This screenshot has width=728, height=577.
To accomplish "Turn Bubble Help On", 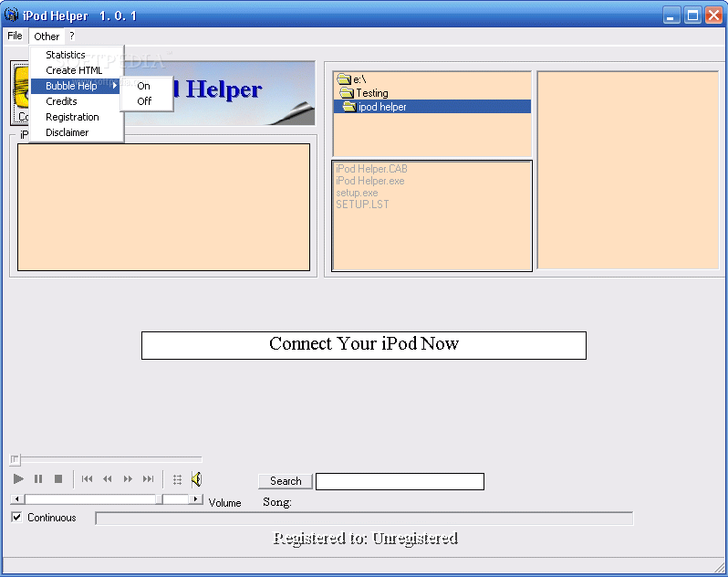I will click(x=146, y=86).
